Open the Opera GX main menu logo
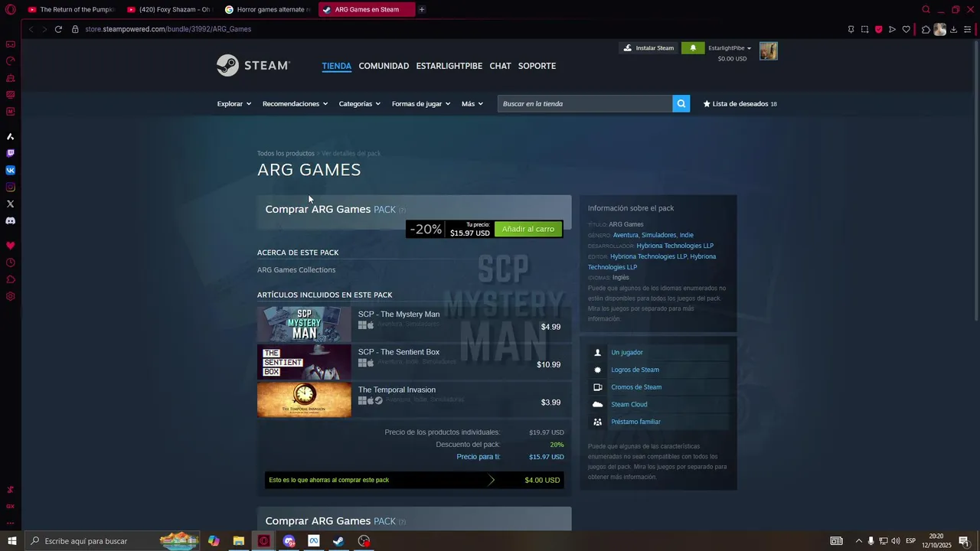Image resolution: width=980 pixels, height=551 pixels. click(10, 9)
